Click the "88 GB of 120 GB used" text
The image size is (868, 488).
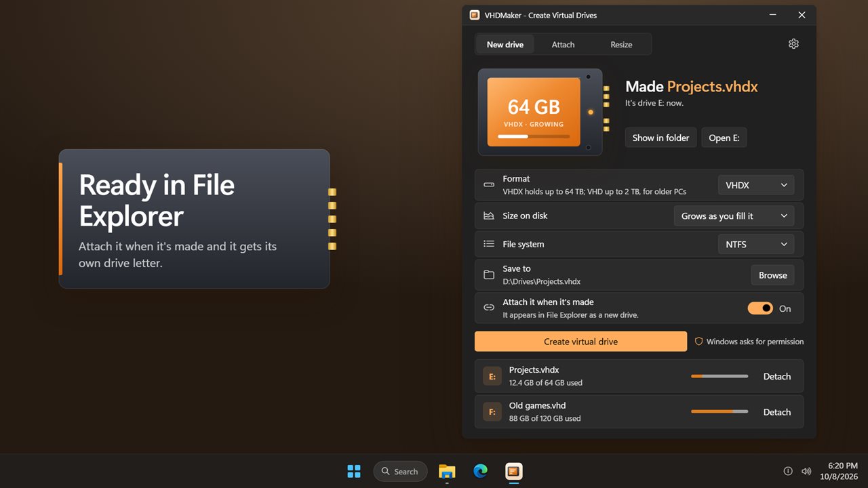tap(545, 418)
